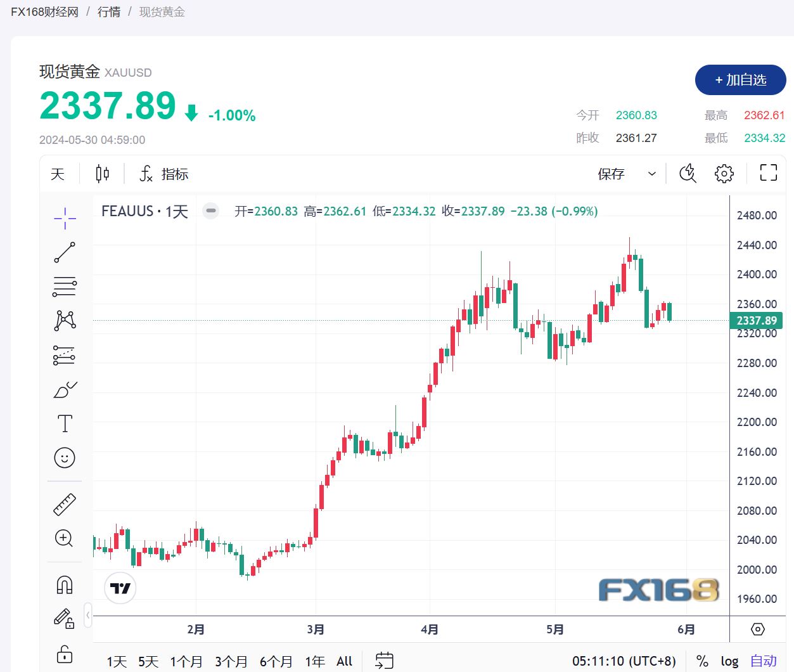The height and width of the screenshot is (672, 794).
Task: Choose the text annotation tool
Action: coord(65,423)
